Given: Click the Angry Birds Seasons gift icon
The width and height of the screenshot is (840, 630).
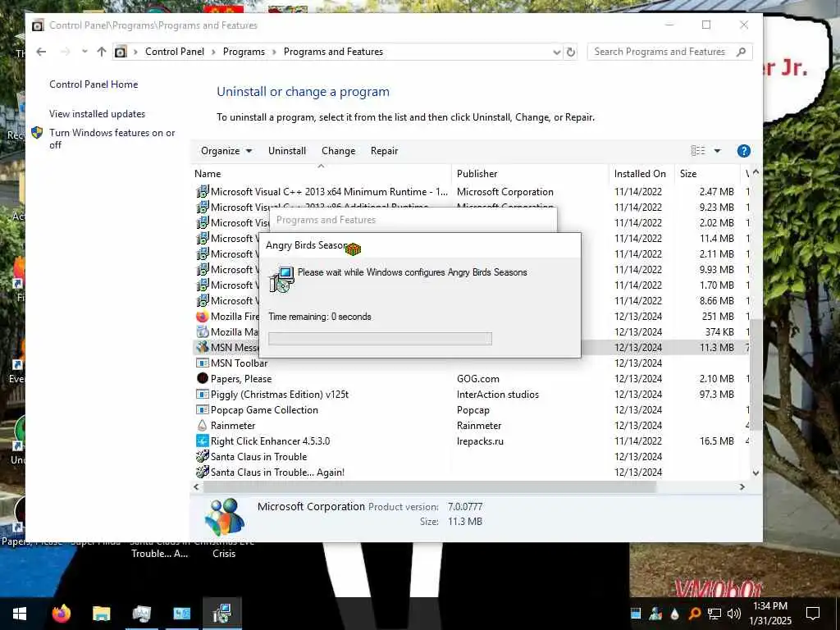Looking at the screenshot, I should (353, 249).
